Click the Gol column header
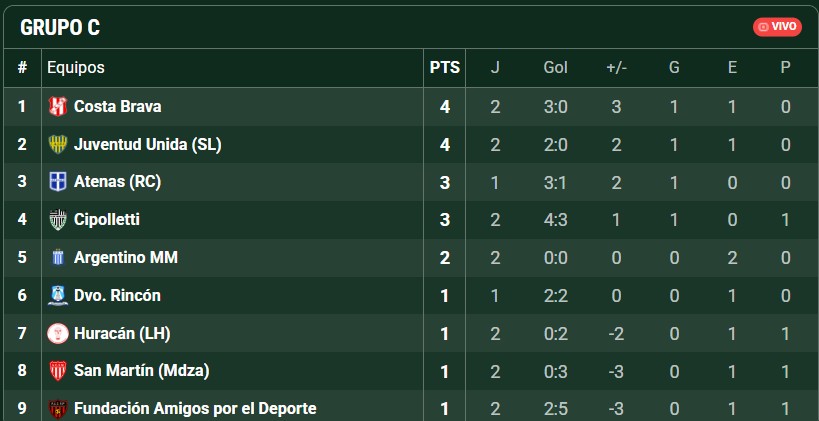Image resolution: width=819 pixels, height=421 pixels. (555, 68)
